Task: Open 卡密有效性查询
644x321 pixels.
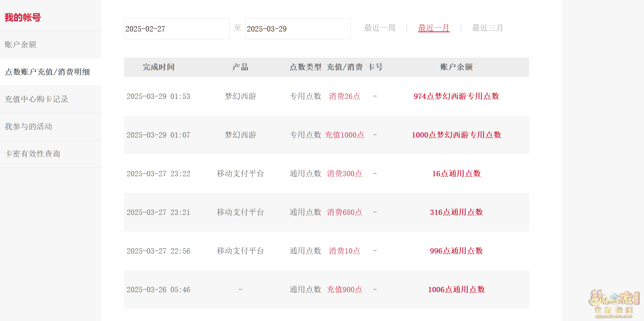Action: [x=33, y=154]
